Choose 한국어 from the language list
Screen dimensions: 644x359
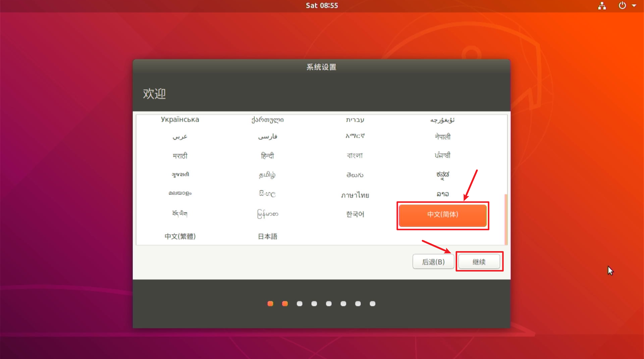click(355, 214)
